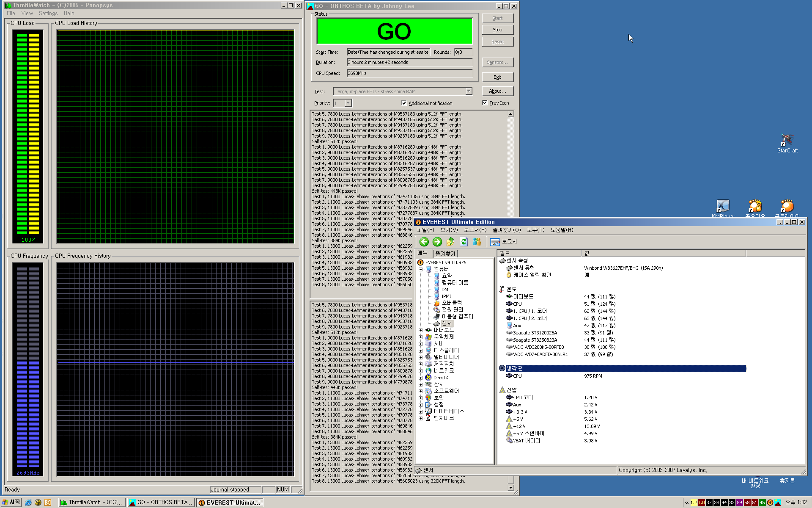Open the 보고서 report toolbar button
Viewport: 812px width, 508px height.
(x=504, y=242)
